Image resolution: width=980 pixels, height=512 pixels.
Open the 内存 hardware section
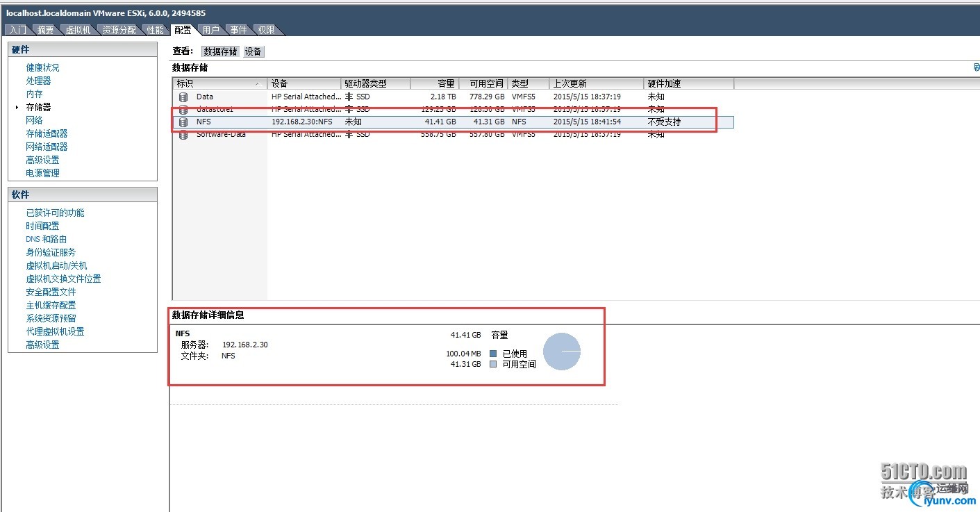[x=35, y=94]
